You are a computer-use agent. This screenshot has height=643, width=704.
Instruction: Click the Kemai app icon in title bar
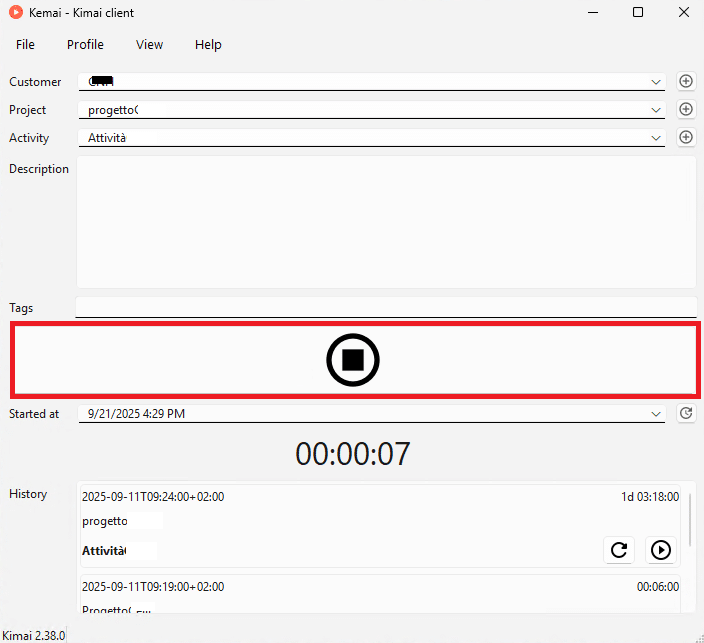point(16,13)
